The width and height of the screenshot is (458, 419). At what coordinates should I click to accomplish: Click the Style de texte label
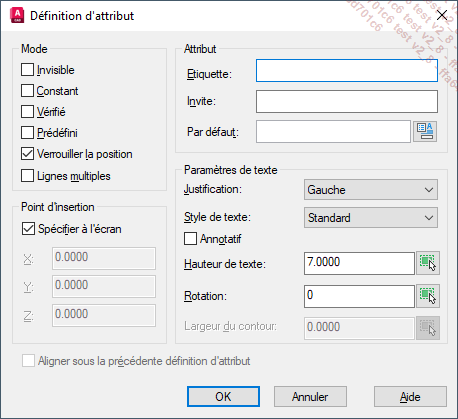217,217
